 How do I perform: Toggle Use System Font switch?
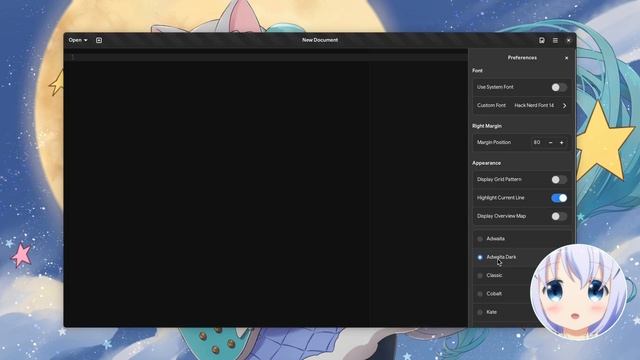coord(559,87)
